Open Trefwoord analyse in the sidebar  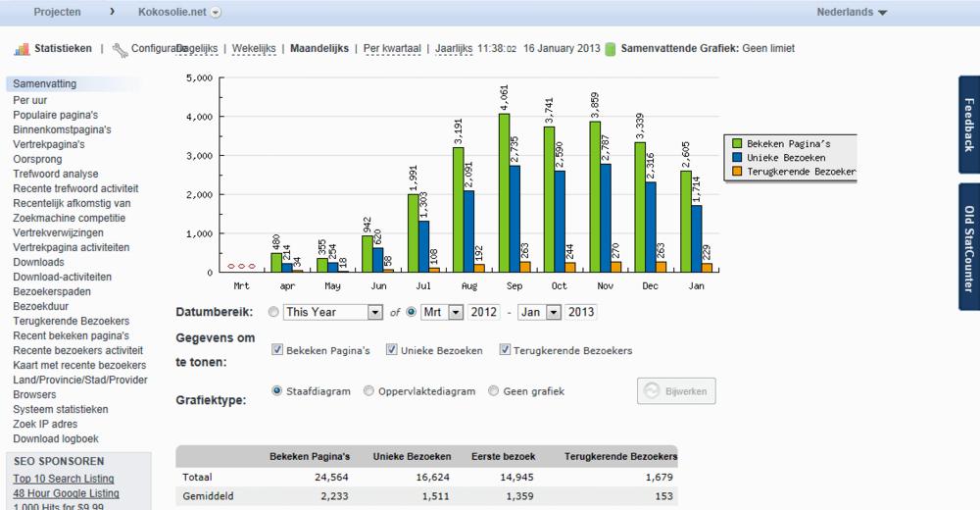pyautogui.click(x=56, y=174)
